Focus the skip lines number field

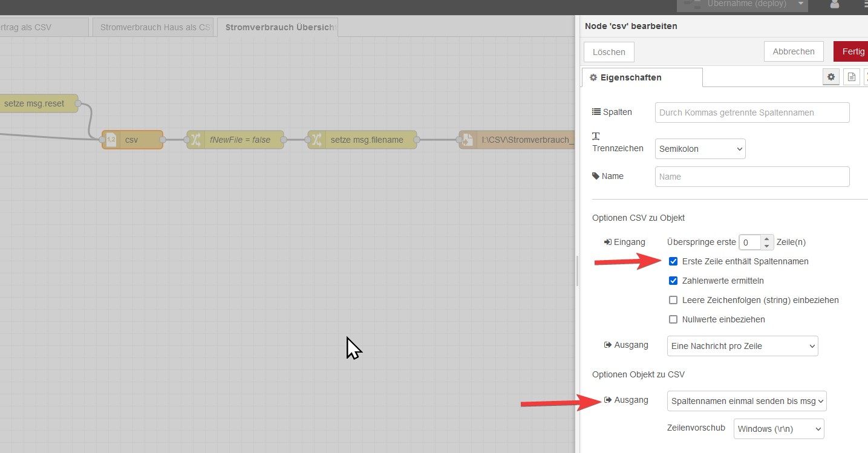750,243
